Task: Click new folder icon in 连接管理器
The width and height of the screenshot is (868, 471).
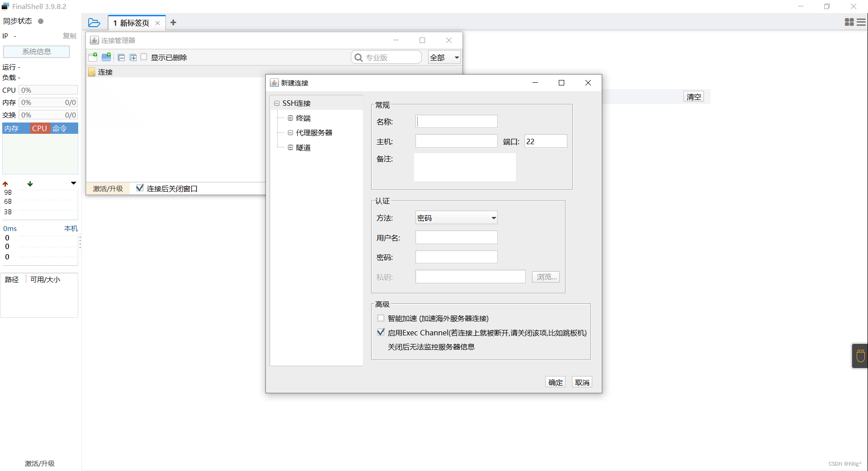Action: pyautogui.click(x=107, y=57)
